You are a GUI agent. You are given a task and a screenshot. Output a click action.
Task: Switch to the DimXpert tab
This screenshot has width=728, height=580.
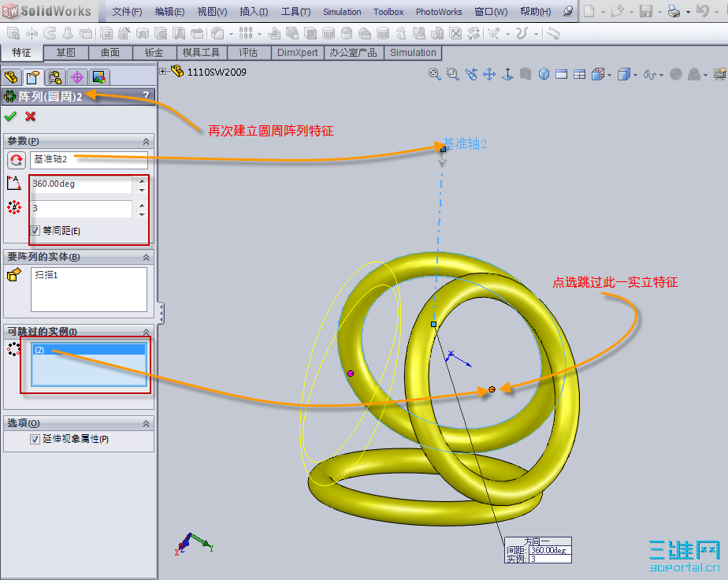[x=298, y=53]
